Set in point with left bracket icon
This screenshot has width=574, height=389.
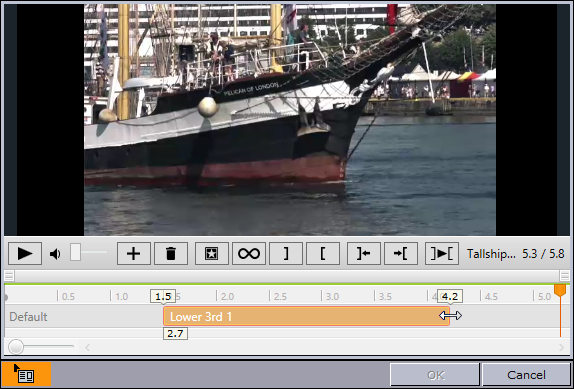pyautogui.click(x=323, y=253)
